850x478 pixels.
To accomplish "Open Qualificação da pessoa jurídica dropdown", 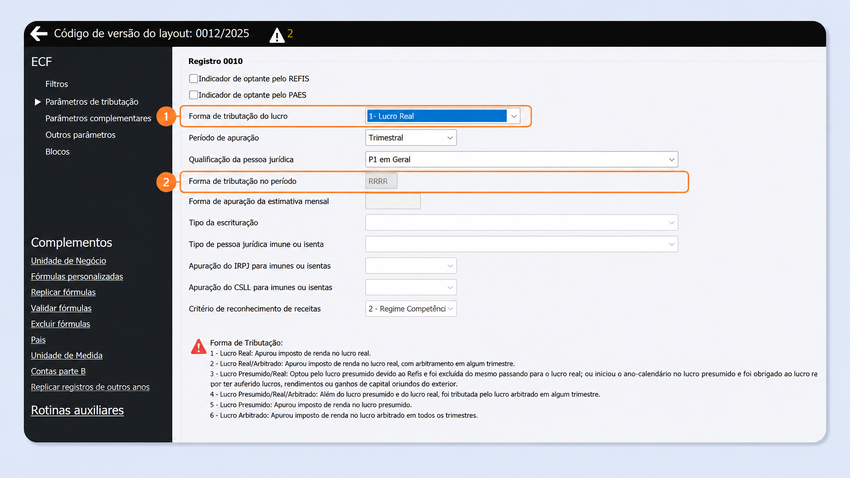I will (521, 159).
